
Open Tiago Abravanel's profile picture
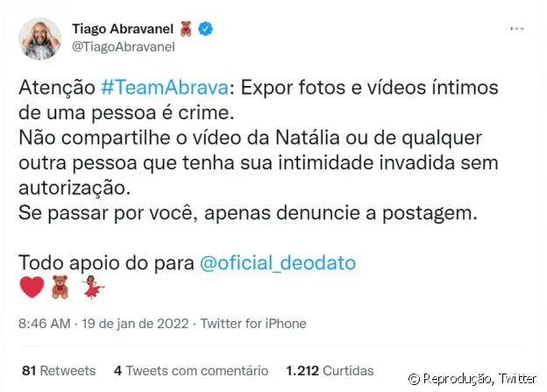pyautogui.click(x=39, y=39)
